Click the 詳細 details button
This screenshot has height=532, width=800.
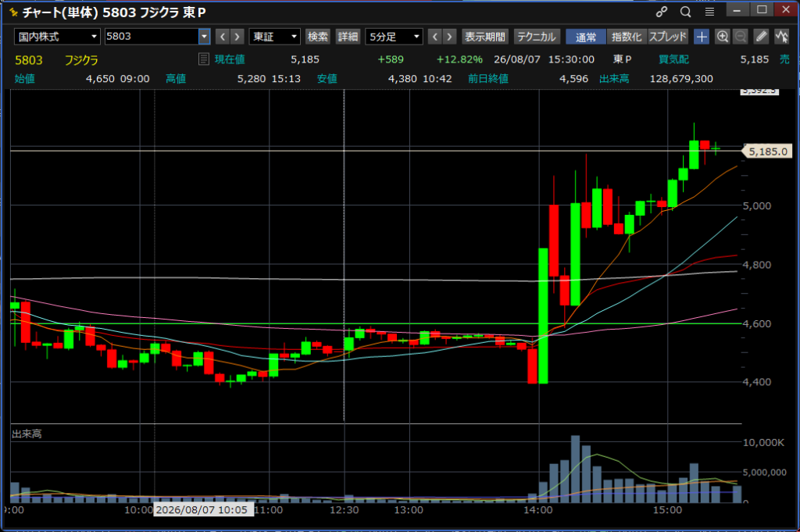coord(348,37)
